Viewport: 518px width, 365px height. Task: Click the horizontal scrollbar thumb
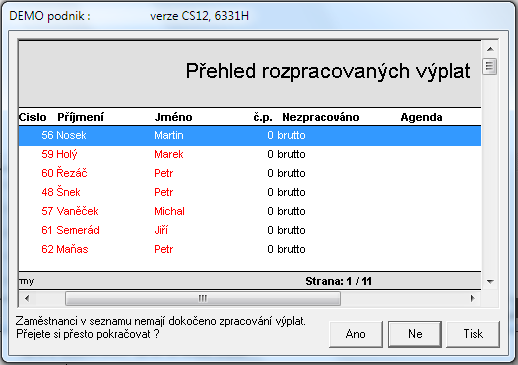click(203, 298)
